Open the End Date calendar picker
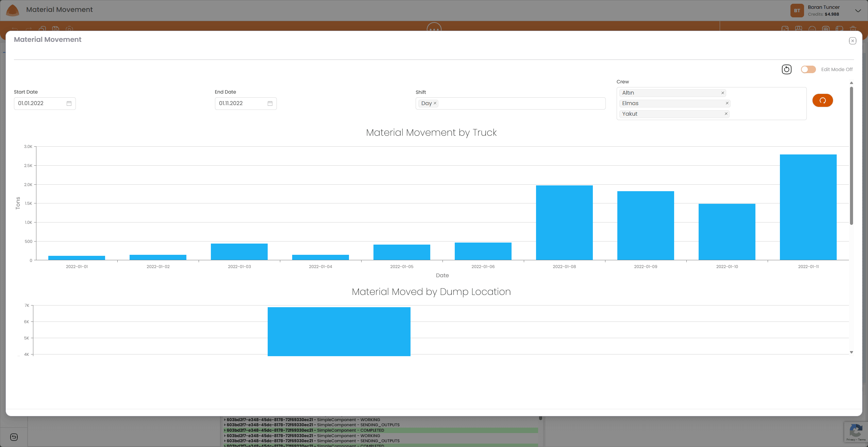 (x=270, y=103)
